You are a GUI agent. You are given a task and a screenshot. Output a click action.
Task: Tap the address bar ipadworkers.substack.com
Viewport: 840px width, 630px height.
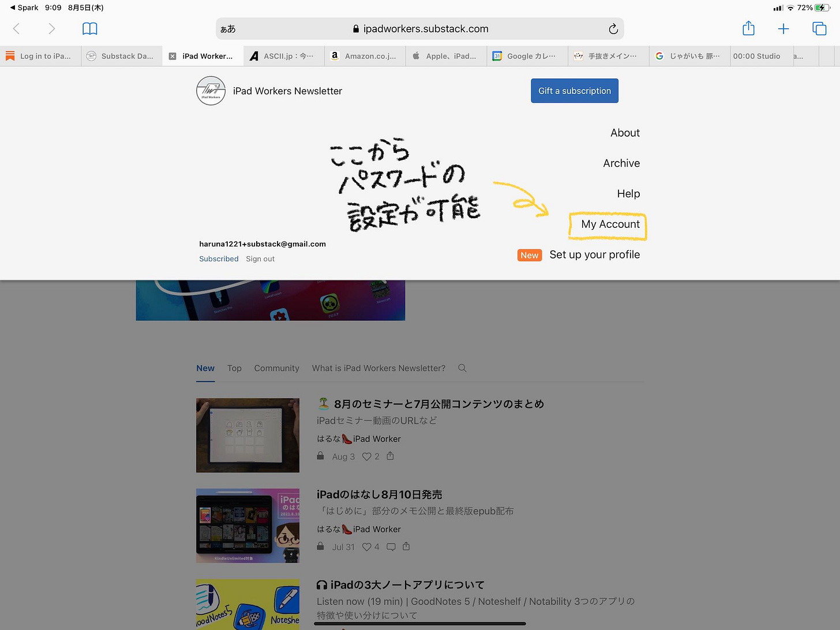coord(419,29)
